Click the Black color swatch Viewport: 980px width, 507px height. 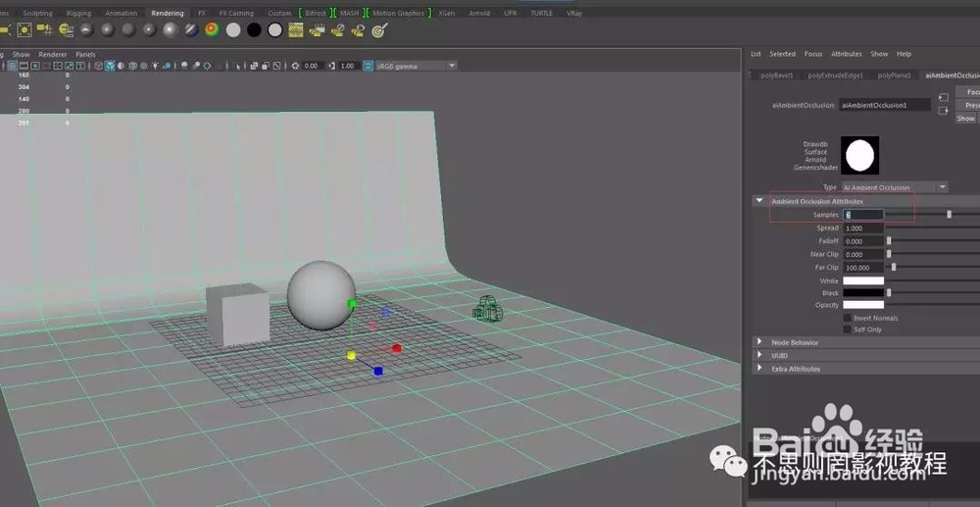coord(863,293)
